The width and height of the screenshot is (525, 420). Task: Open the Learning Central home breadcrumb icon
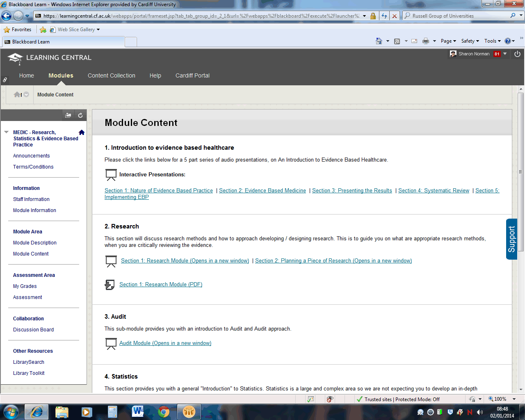[17, 95]
